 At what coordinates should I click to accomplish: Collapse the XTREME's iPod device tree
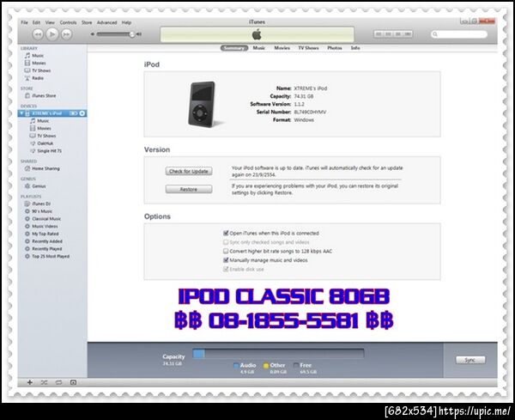coord(21,113)
